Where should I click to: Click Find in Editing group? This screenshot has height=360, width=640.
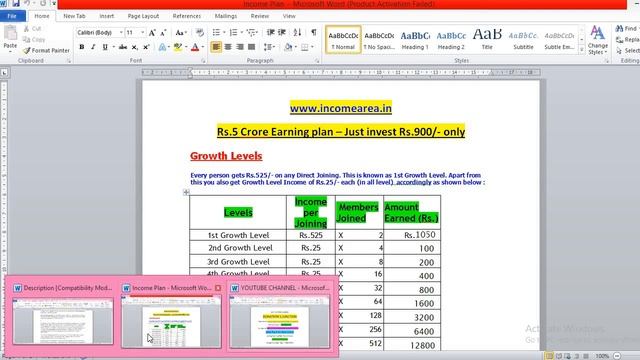[626, 29]
